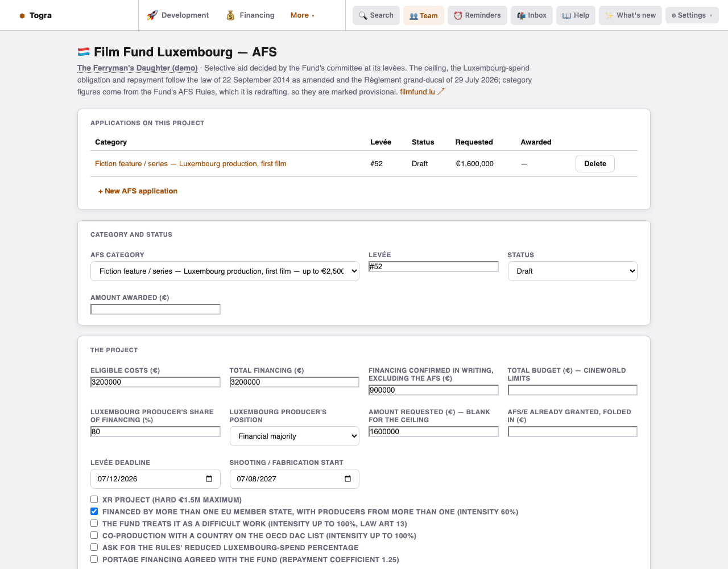The image size is (728, 569).
Task: Click the Luxembourg producer's share field
Action: [x=155, y=432]
